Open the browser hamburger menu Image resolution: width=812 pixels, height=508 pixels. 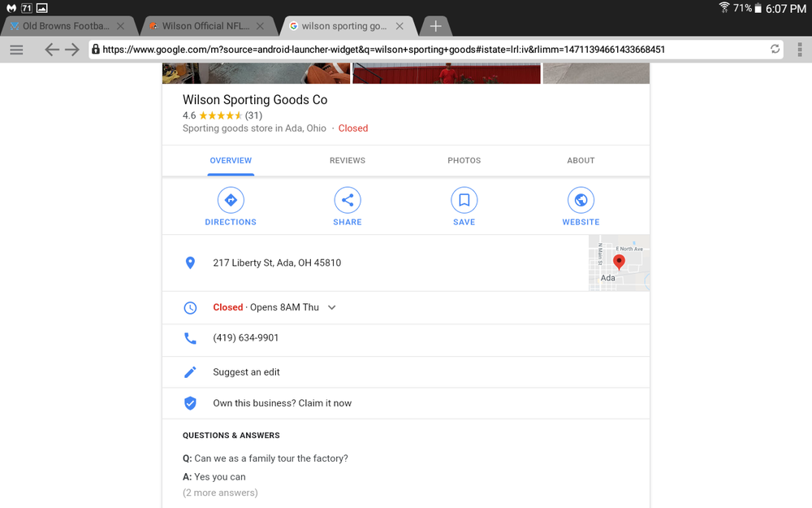coord(16,50)
